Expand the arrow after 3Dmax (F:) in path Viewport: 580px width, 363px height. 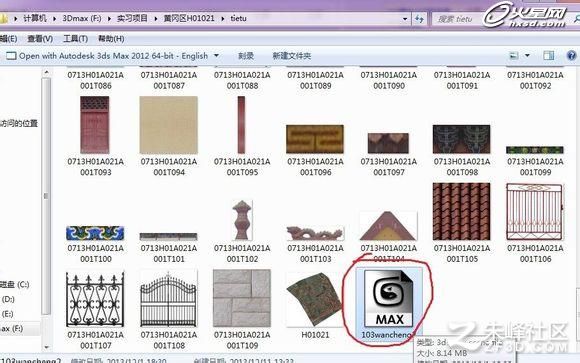109,18
